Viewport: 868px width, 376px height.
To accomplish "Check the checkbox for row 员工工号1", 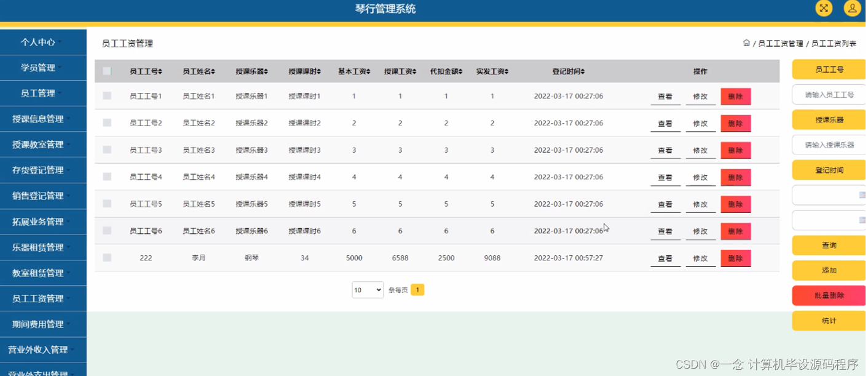I will [106, 96].
